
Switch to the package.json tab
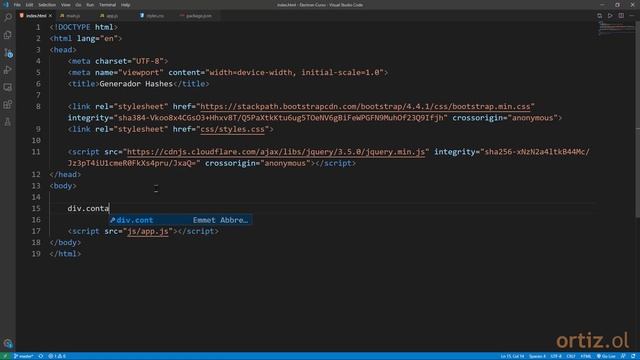(198, 16)
